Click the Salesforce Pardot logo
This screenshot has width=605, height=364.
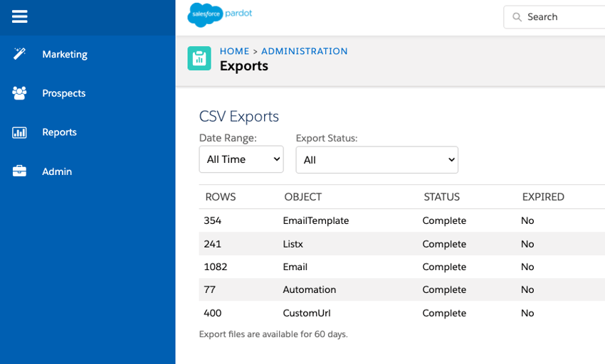pyautogui.click(x=219, y=15)
